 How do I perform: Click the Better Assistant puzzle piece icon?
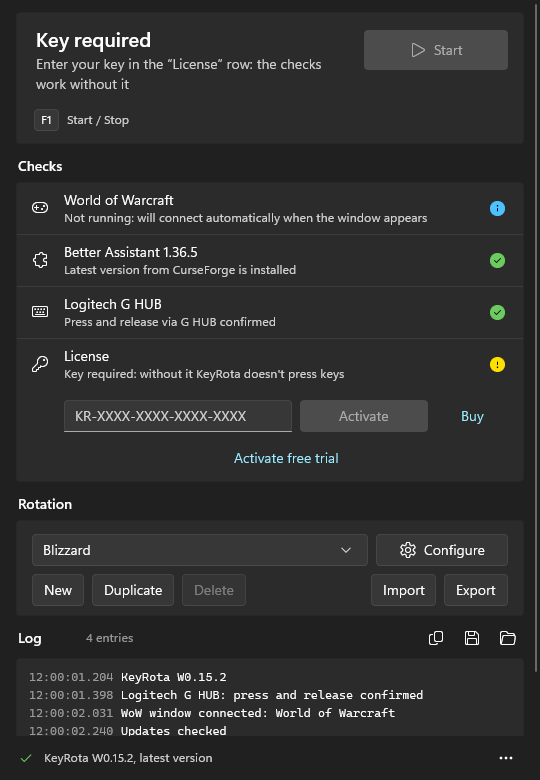tap(40, 260)
